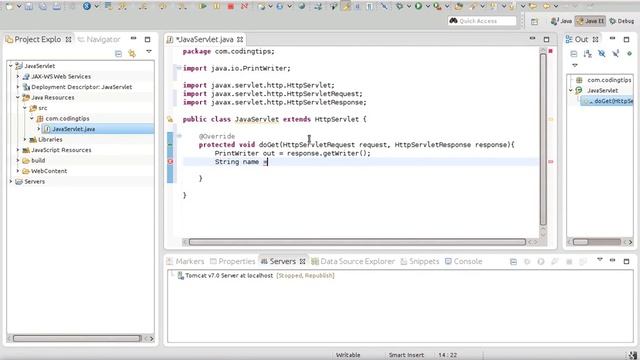Click Project Explorer horizontal scrollbar
This screenshot has height=360, width=640.
(77, 338)
